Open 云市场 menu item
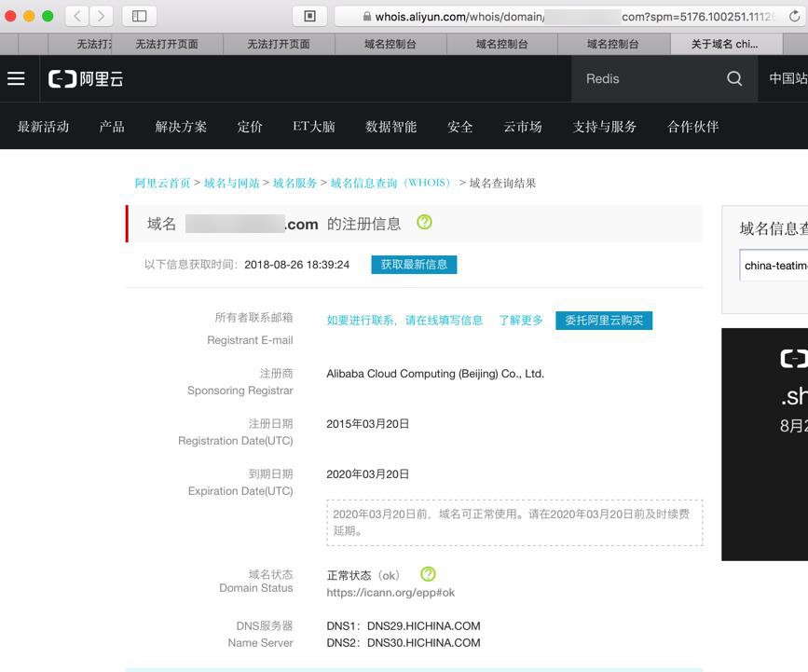 coord(523,126)
